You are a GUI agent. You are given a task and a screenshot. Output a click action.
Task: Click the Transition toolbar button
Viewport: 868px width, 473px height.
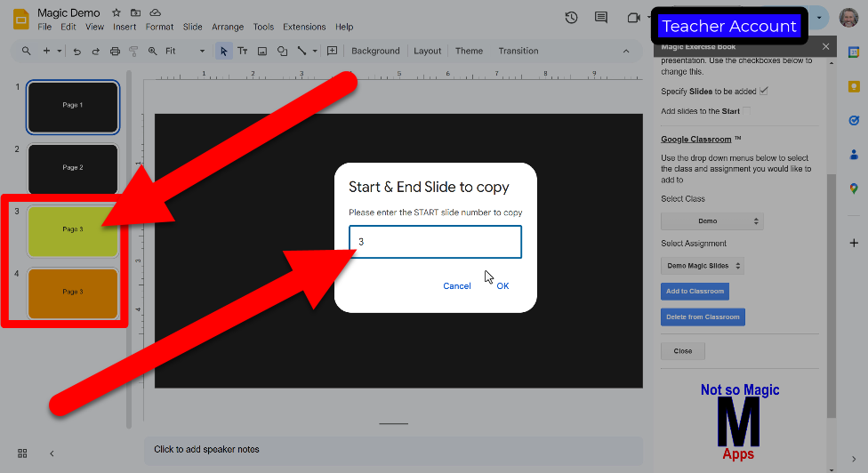pos(518,51)
